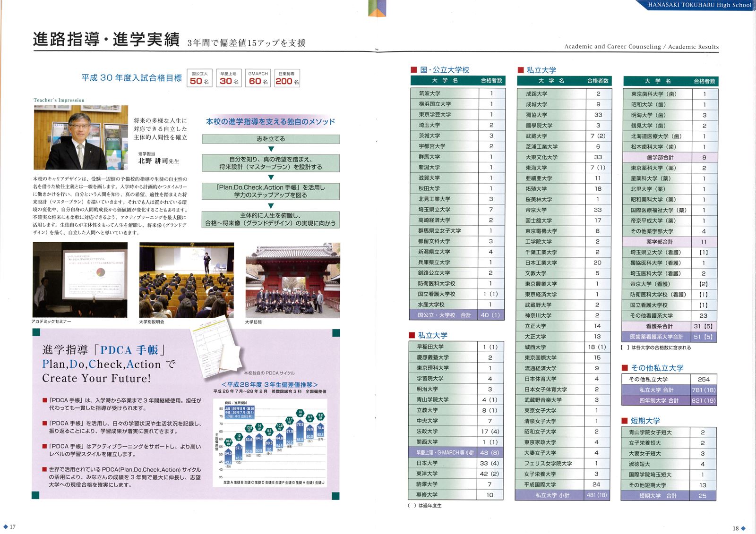756x534 pixels.
Task: Click the Teacher's Impression caption
Action: [59, 100]
